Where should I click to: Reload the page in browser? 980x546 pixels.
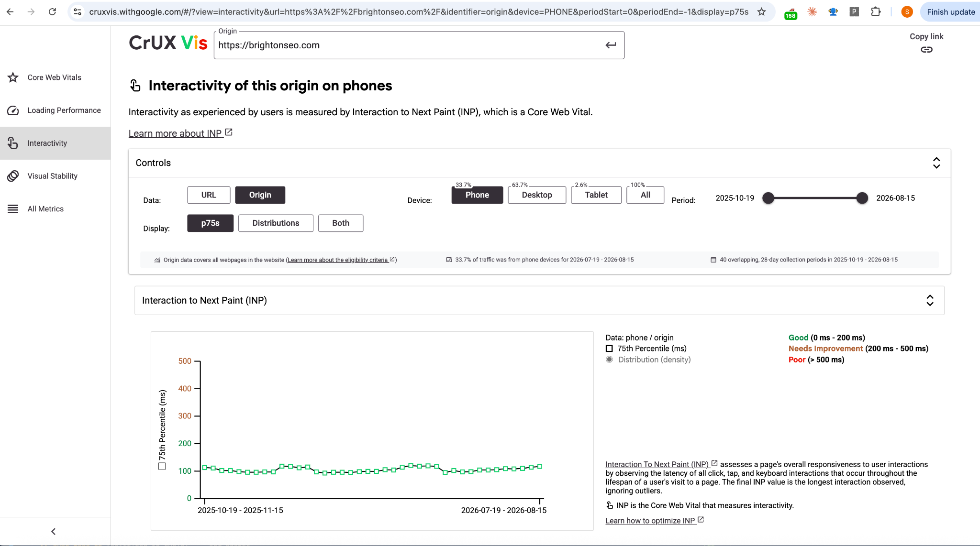click(52, 11)
